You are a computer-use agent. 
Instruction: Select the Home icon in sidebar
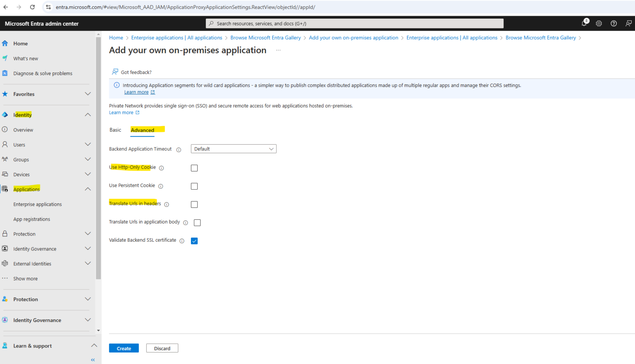coord(5,43)
